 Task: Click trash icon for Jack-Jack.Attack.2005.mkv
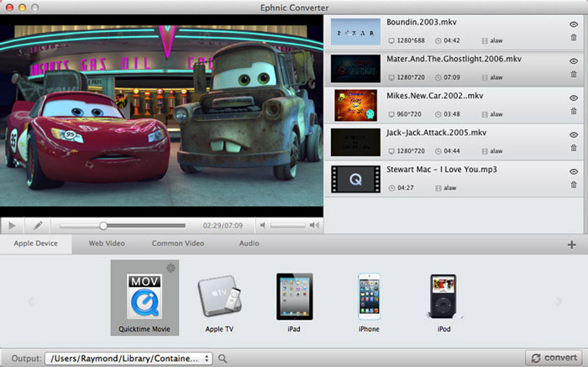(x=574, y=148)
